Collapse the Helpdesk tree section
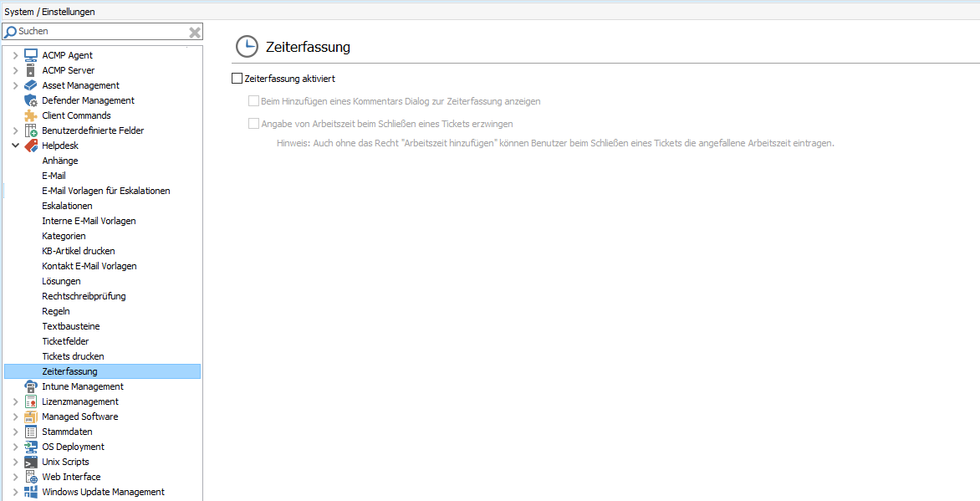The width and height of the screenshot is (980, 501). point(14,145)
